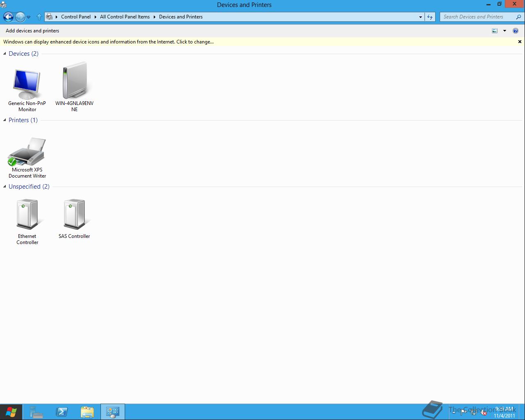Viewport: 525px width, 420px height.
Task: Open the view options dropdown arrow
Action: point(504,31)
